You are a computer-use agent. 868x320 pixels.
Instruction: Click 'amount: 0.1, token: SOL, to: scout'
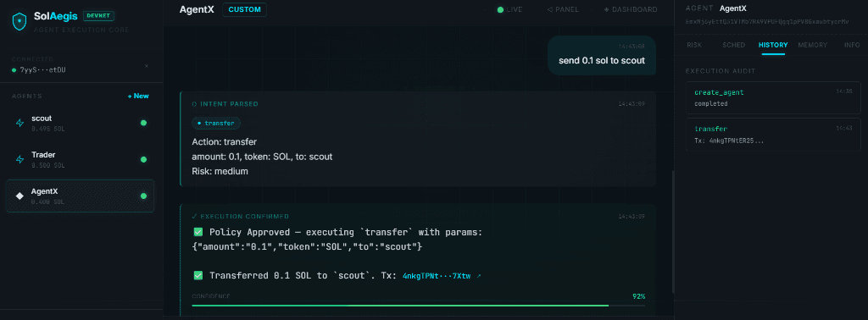click(x=262, y=157)
